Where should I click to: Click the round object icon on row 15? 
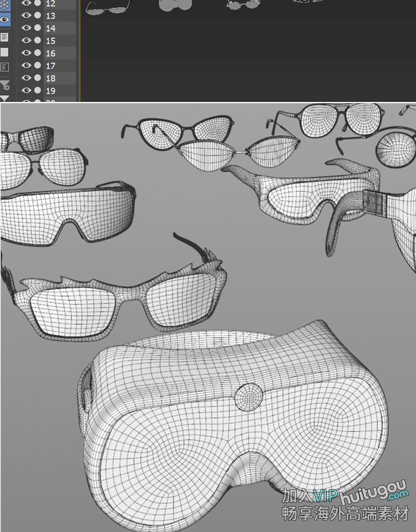pyautogui.click(x=38, y=40)
